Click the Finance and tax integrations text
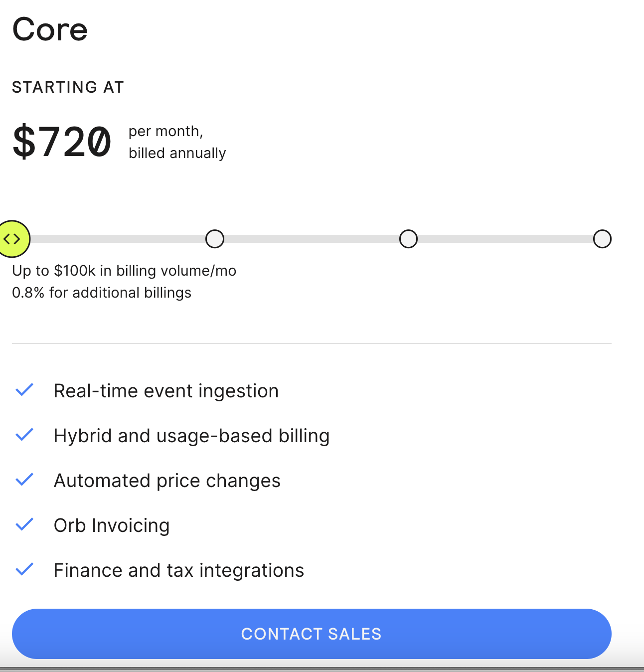The image size is (644, 672). point(178,570)
